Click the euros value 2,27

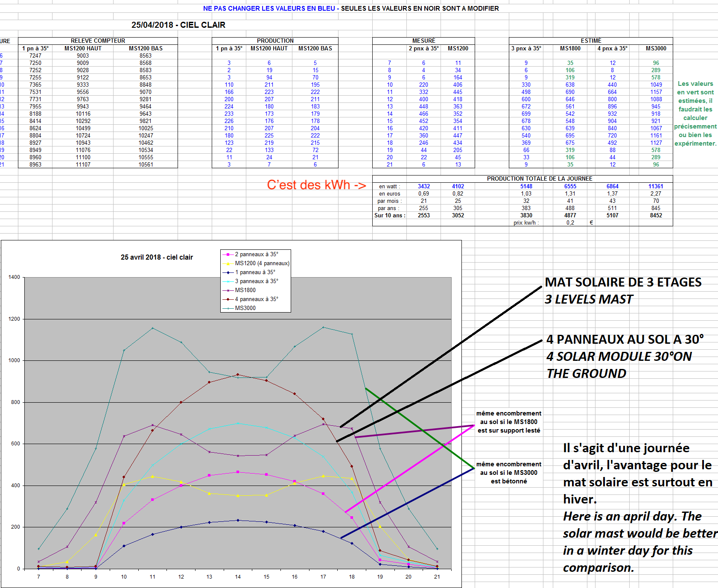656,193
